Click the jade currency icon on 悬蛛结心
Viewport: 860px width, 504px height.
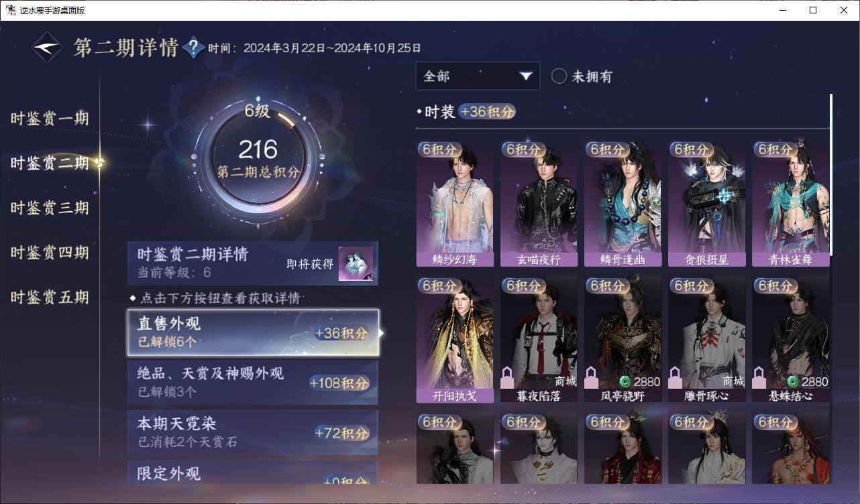point(793,381)
